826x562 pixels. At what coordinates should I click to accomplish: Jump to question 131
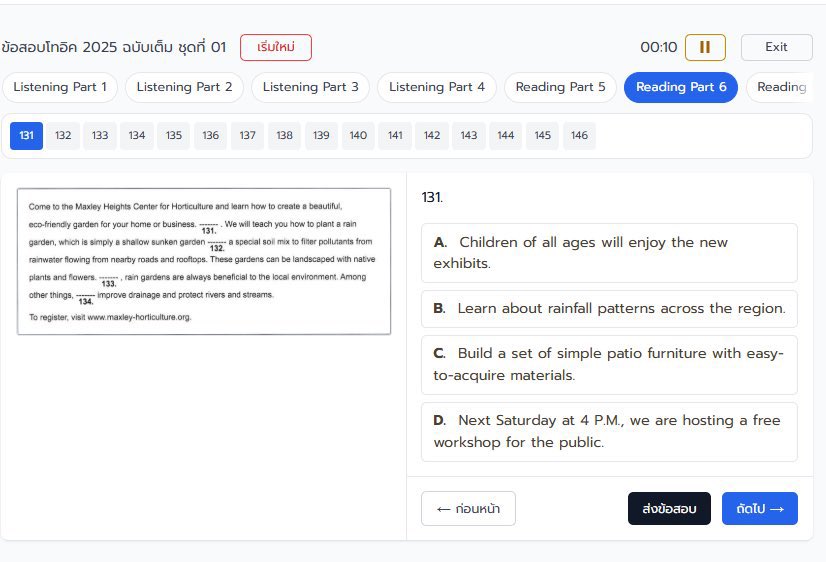26,135
